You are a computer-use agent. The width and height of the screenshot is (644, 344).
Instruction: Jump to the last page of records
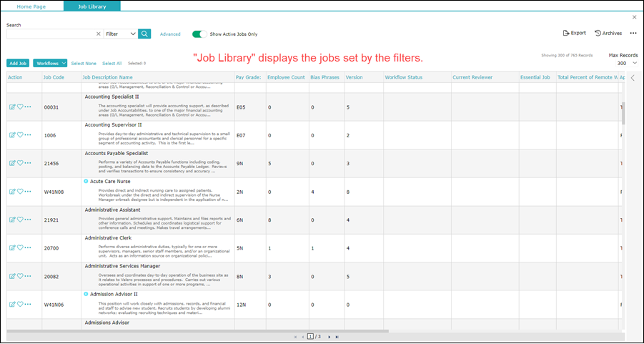pyautogui.click(x=337, y=337)
